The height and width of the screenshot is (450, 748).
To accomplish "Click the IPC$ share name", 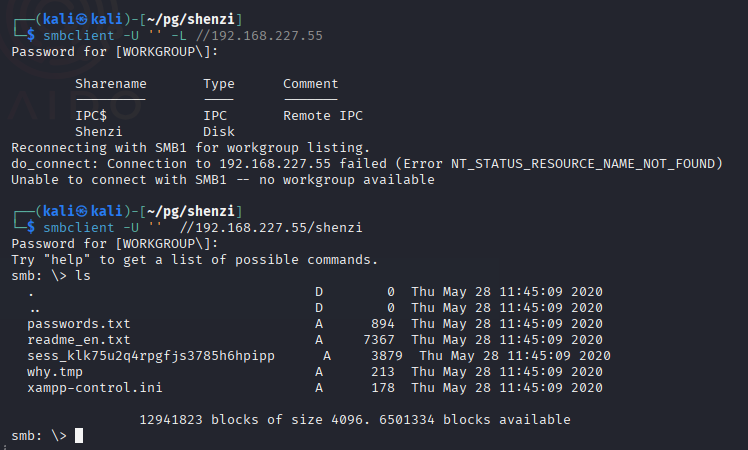I will [x=91, y=115].
